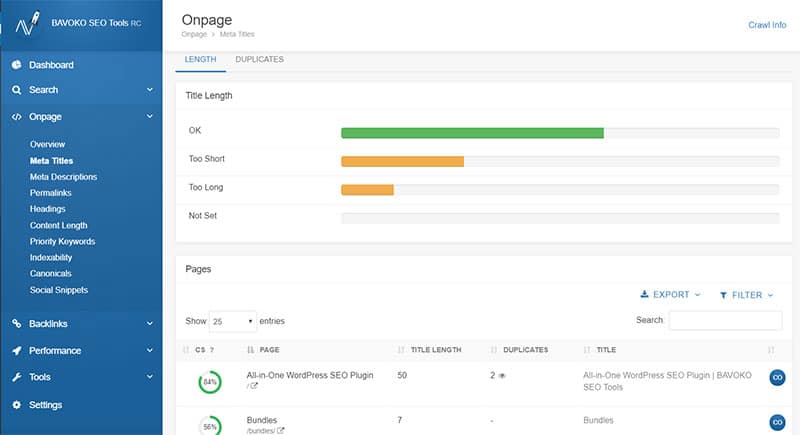Click the blue action button in the All-in-One row
This screenshot has width=800, height=435.
coord(776,377)
